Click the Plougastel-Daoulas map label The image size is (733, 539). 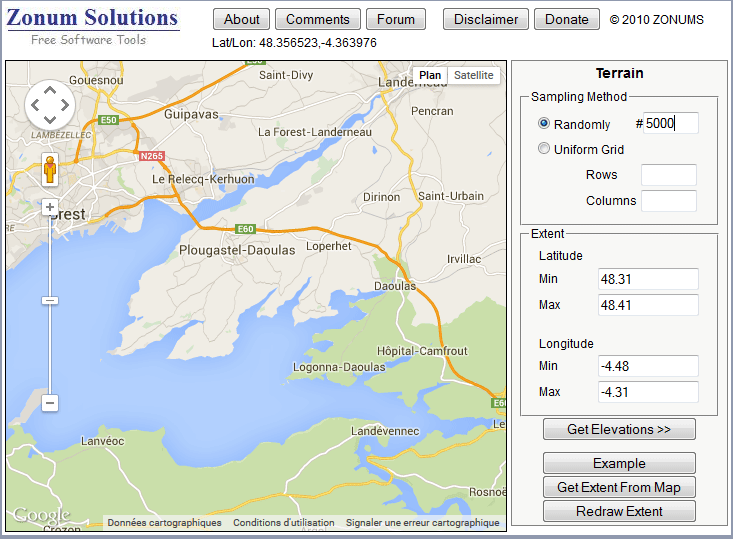coord(237,250)
